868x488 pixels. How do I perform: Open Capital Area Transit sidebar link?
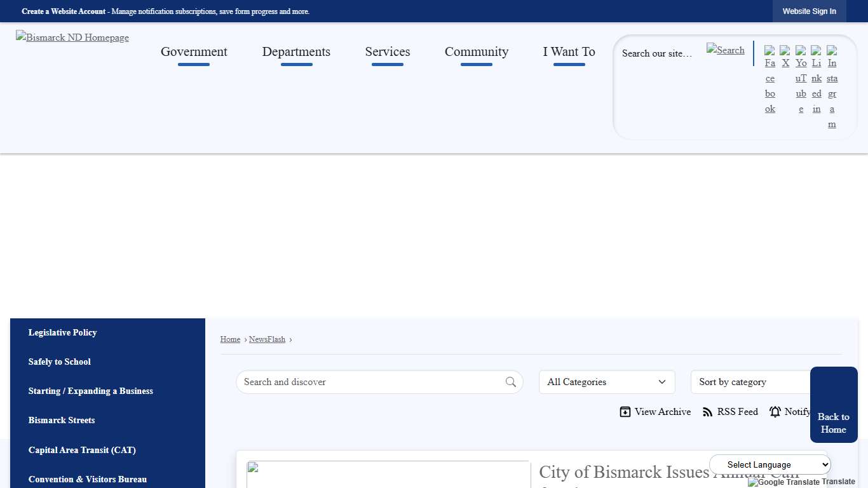[82, 450]
